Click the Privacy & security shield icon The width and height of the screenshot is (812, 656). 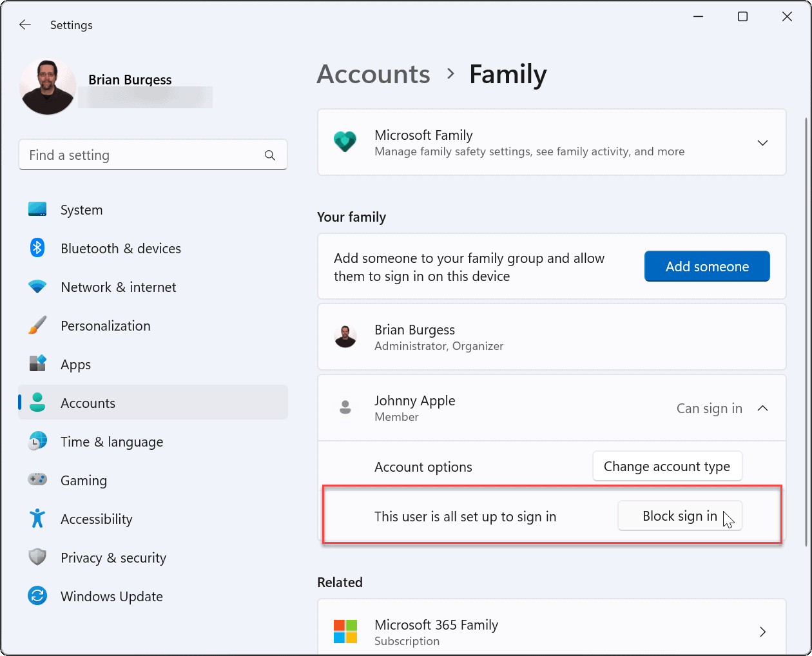(x=37, y=557)
